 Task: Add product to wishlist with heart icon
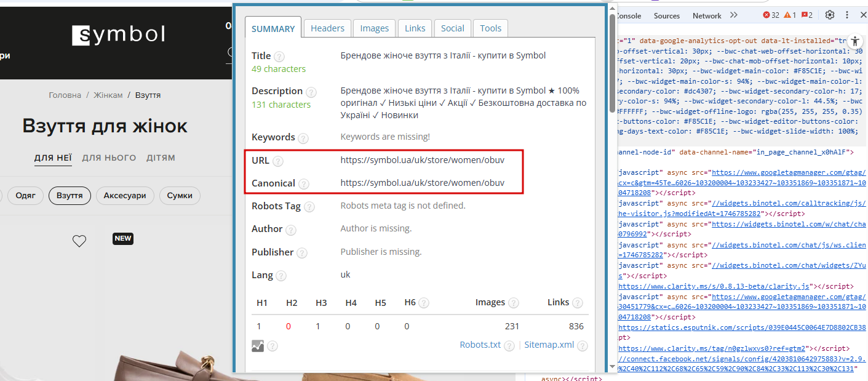(79, 241)
